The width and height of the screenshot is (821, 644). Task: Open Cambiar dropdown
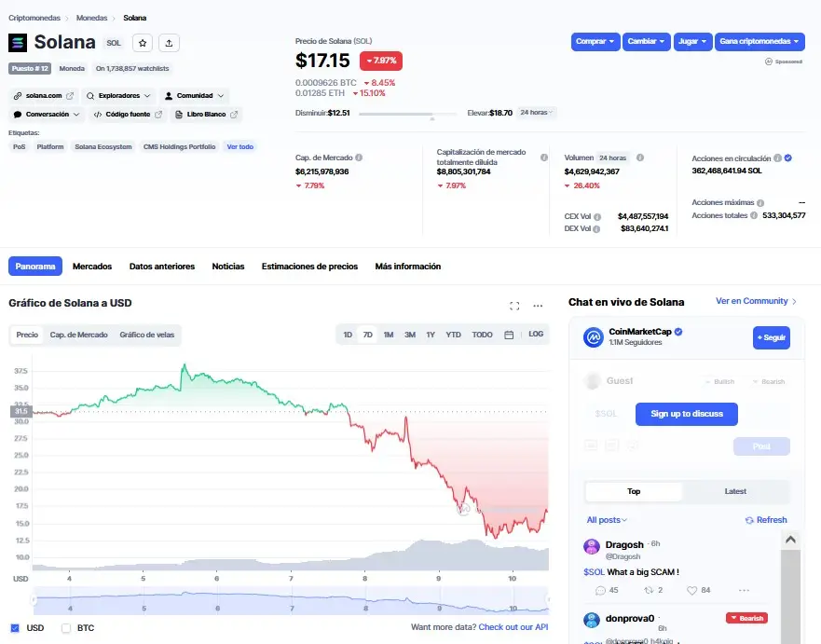646,41
